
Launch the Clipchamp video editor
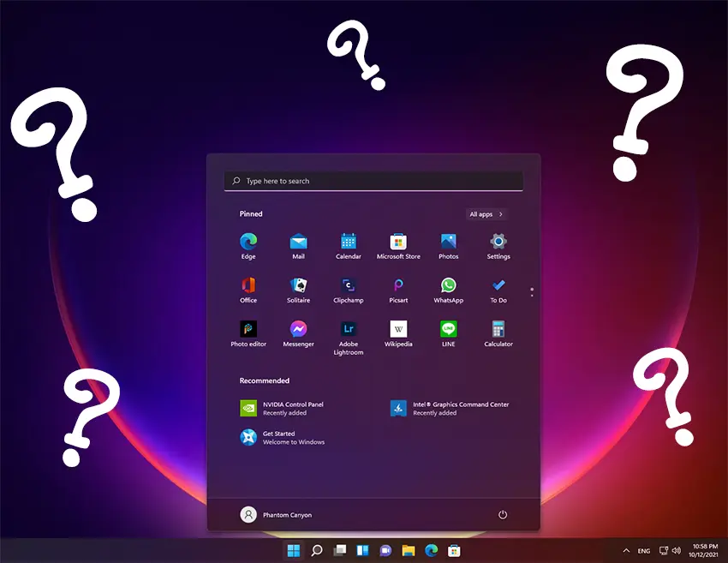click(x=349, y=285)
